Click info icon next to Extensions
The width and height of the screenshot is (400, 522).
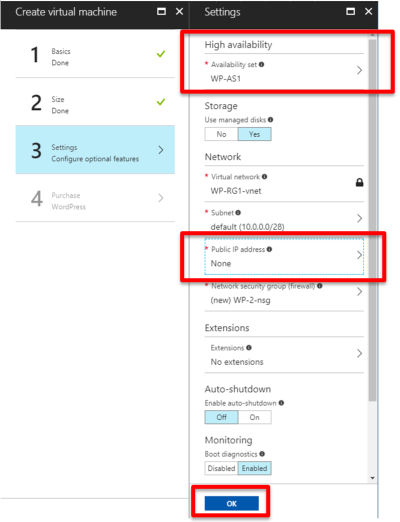249,348
